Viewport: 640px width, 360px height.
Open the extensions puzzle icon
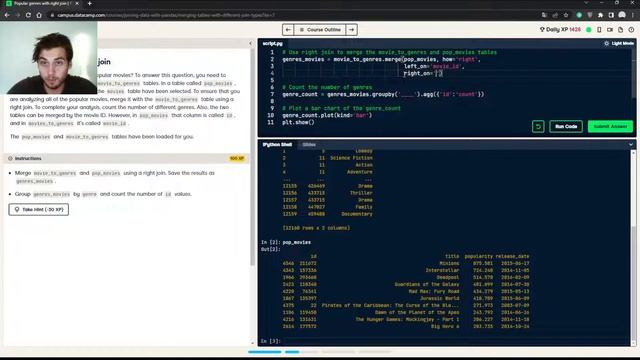600,15
